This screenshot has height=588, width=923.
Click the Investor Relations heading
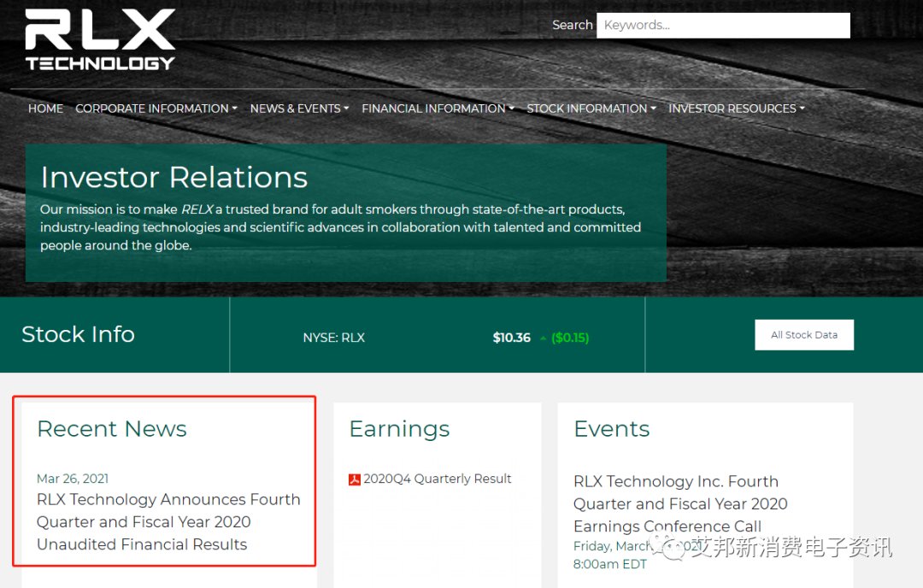[173, 178]
